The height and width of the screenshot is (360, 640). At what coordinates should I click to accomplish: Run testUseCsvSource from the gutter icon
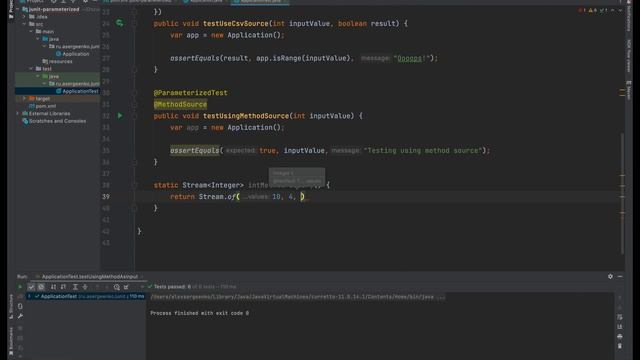point(120,23)
